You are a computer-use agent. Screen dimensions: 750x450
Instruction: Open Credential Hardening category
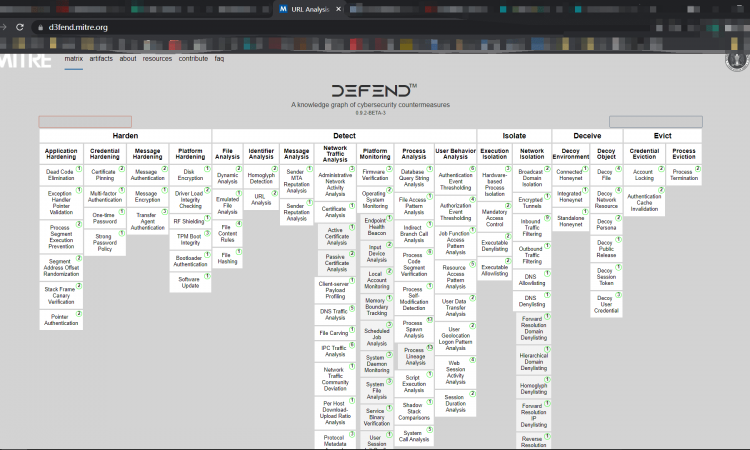point(105,154)
